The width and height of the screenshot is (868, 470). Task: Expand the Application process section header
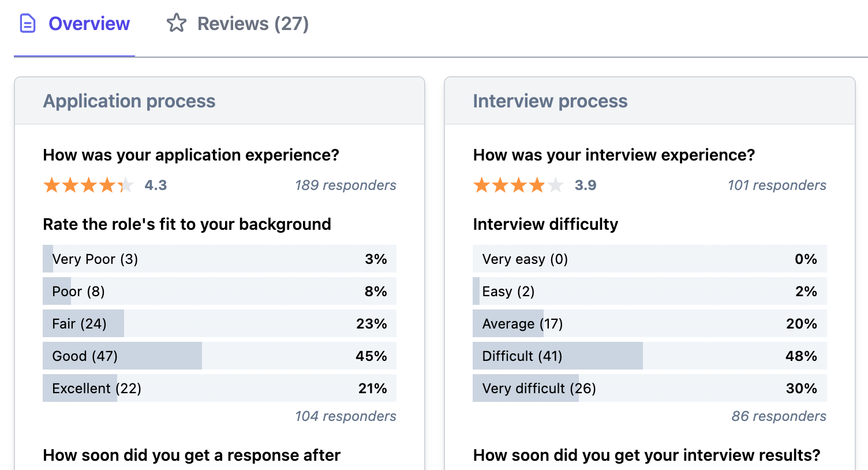point(129,100)
